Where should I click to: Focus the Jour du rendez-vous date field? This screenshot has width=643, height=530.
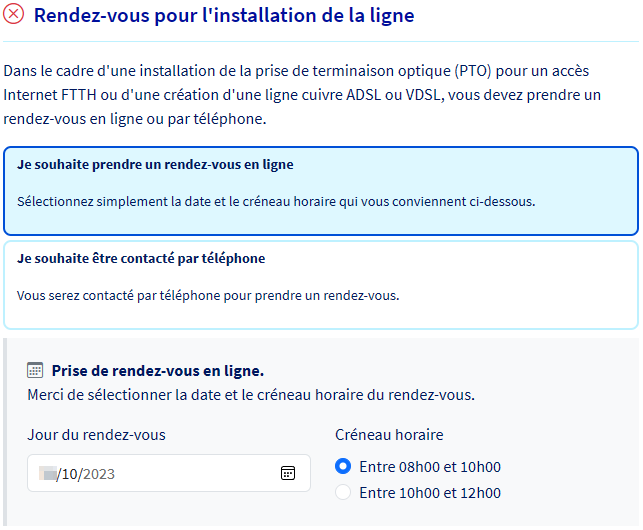pyautogui.click(x=169, y=473)
